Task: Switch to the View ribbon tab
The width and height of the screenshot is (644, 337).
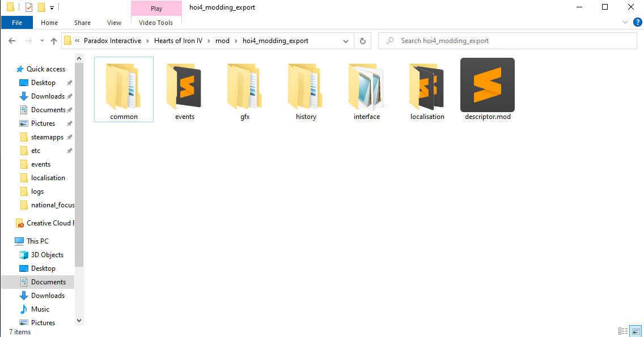Action: [x=114, y=23]
